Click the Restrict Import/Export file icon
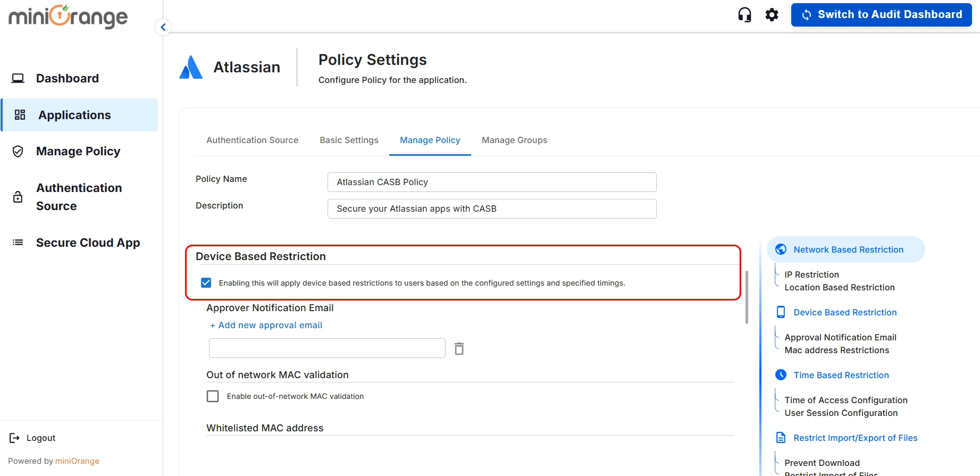The width and height of the screenshot is (980, 476). pos(781,438)
